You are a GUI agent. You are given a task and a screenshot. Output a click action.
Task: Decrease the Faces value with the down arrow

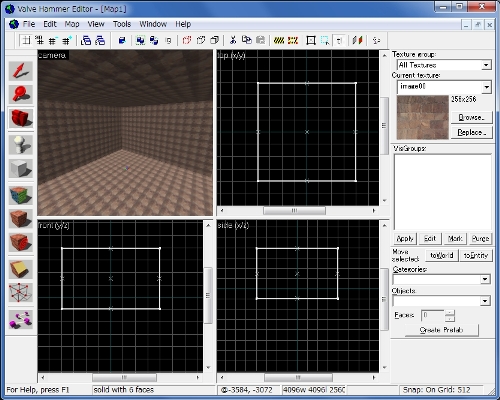click(x=450, y=318)
